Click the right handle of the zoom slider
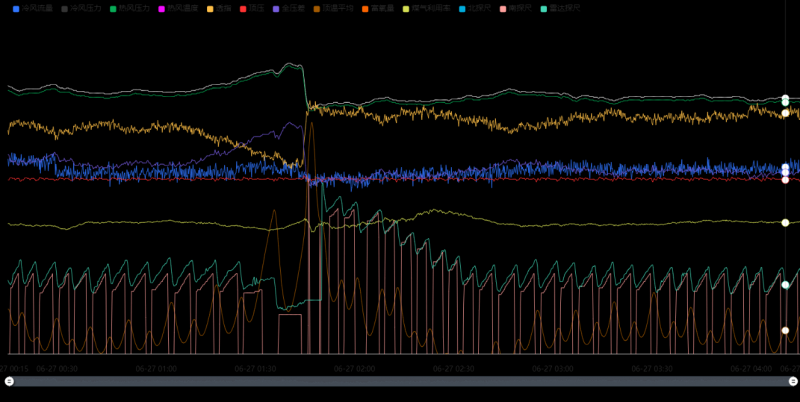 (792, 381)
